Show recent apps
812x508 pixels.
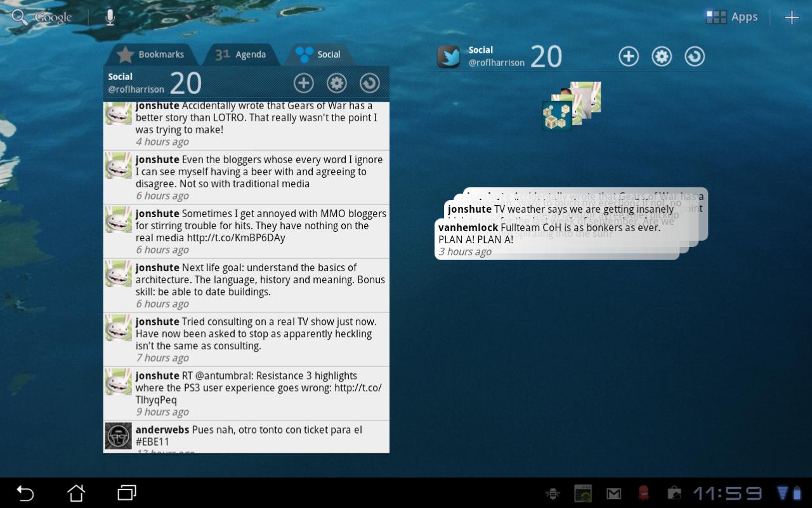pyautogui.click(x=127, y=493)
